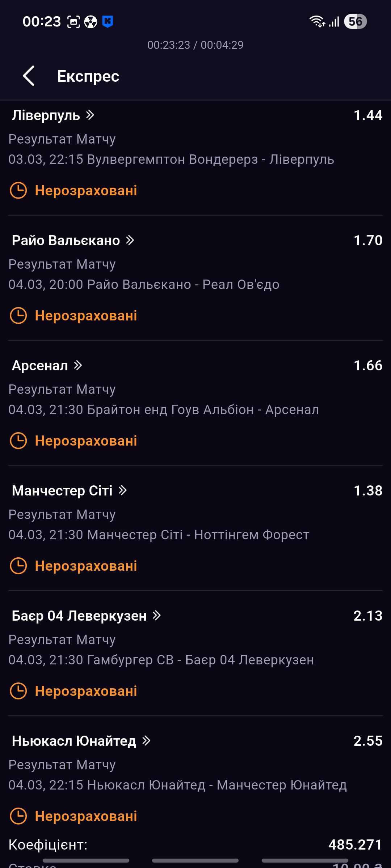Expand the Ліверпуль double-chevron arrow
391x868 pixels.
pos(90,115)
